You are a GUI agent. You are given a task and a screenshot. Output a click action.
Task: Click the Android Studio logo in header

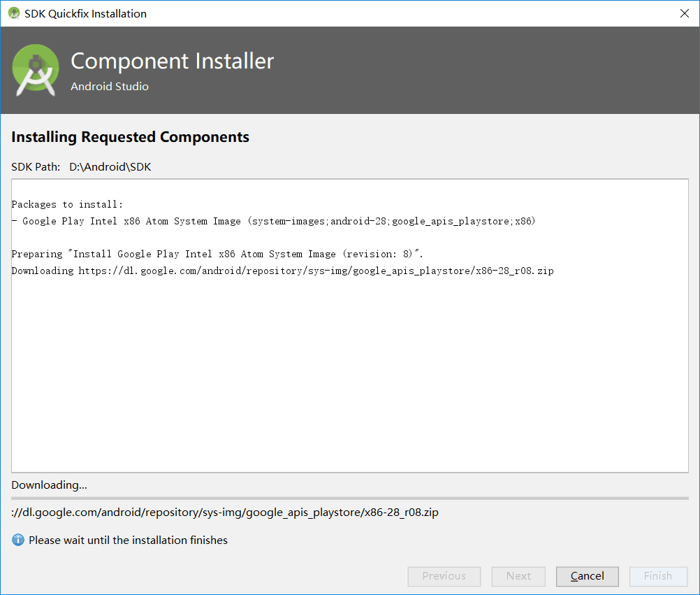point(35,70)
